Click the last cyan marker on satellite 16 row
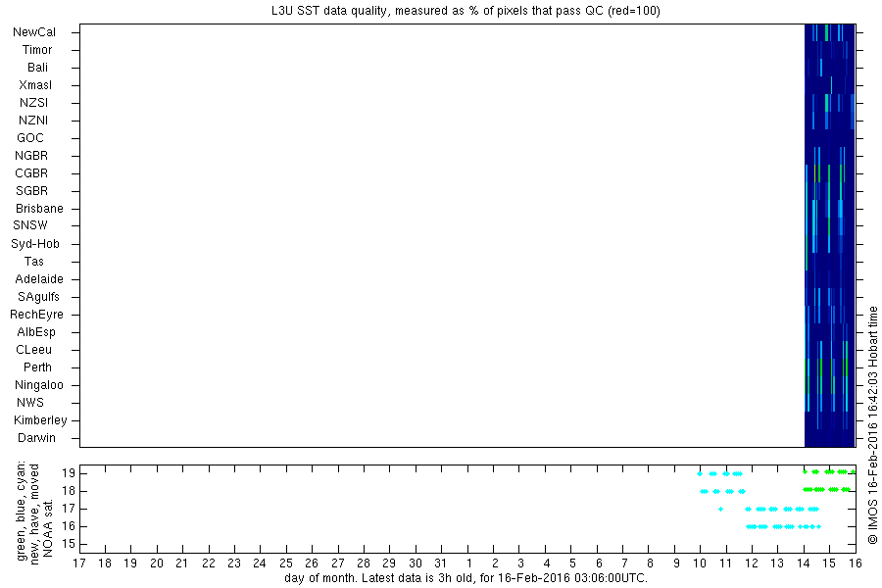This screenshot has height=588, width=882. pos(818,526)
